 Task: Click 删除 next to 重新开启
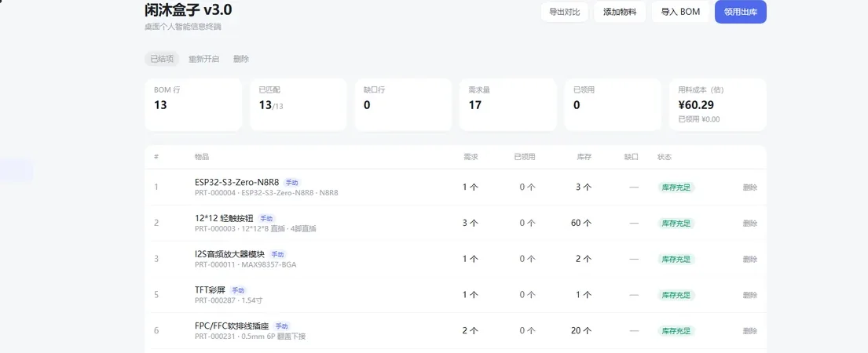point(241,59)
